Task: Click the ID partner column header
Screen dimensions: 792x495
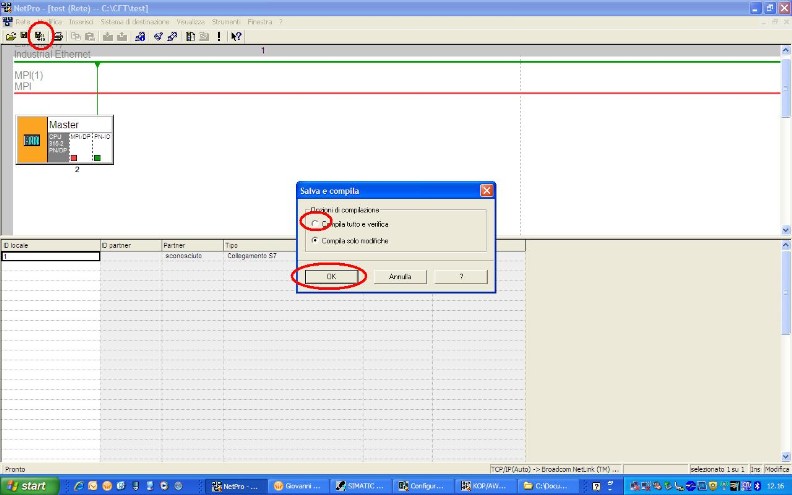Action: pos(131,245)
